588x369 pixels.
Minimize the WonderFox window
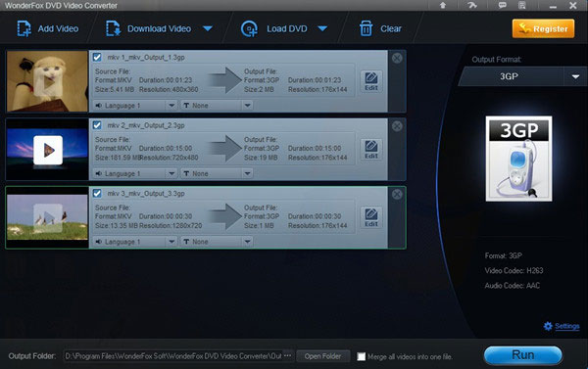coord(553,6)
